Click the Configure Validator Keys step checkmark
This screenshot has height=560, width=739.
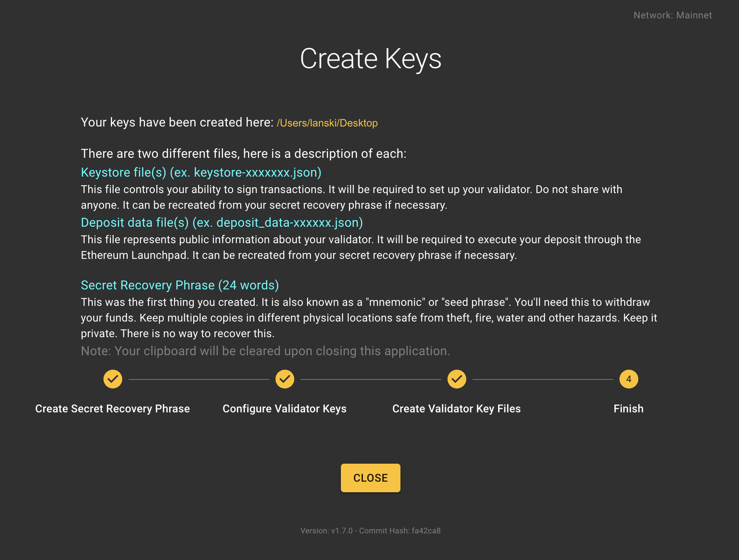(x=285, y=379)
